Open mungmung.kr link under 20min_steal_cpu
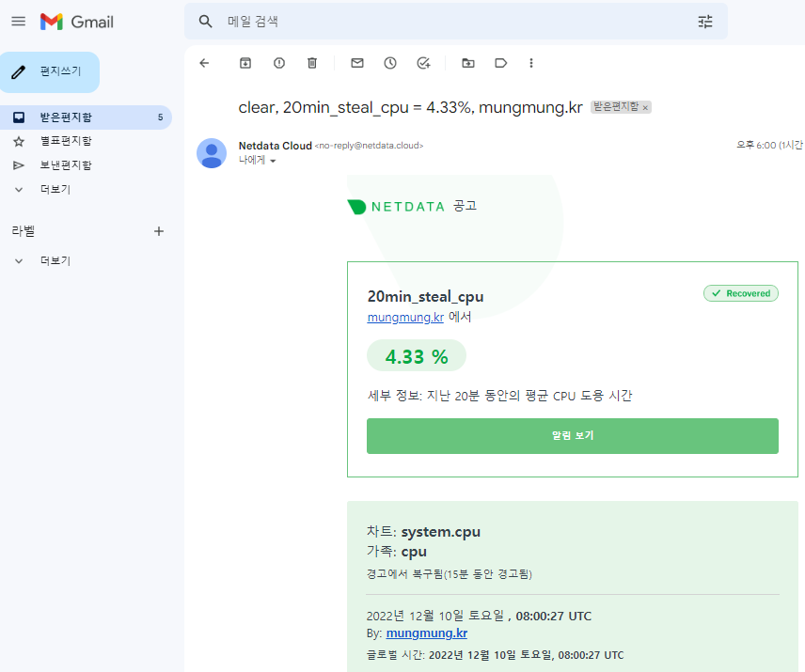 coord(405,317)
